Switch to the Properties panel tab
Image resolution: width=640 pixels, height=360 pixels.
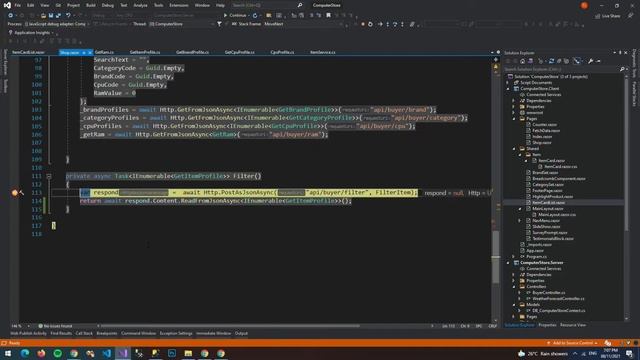547,325
